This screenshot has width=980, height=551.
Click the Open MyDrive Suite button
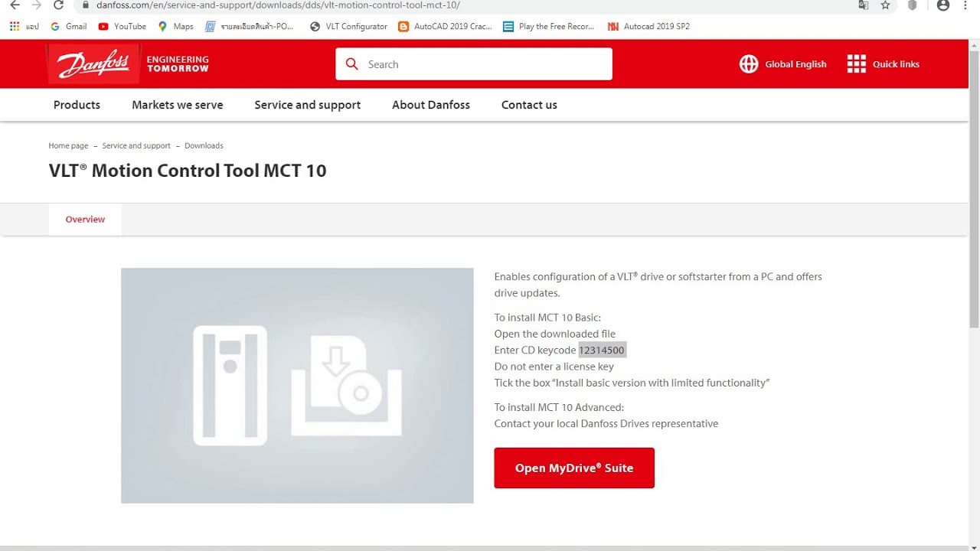tap(574, 468)
